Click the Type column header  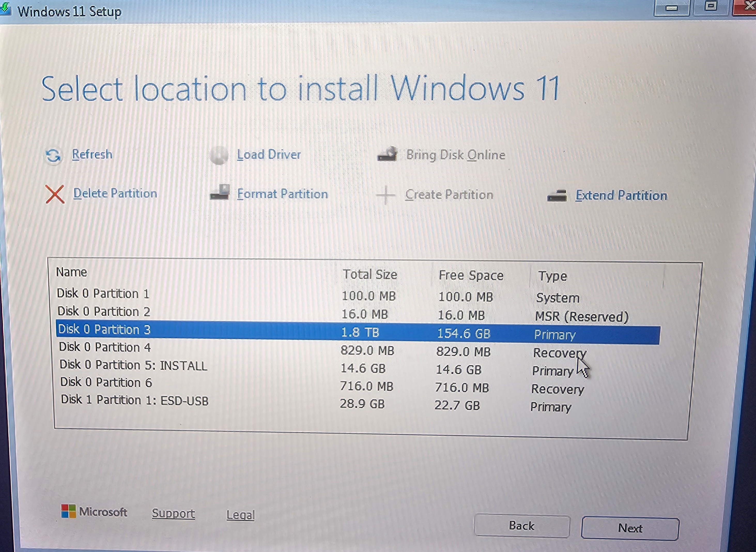[x=553, y=276]
